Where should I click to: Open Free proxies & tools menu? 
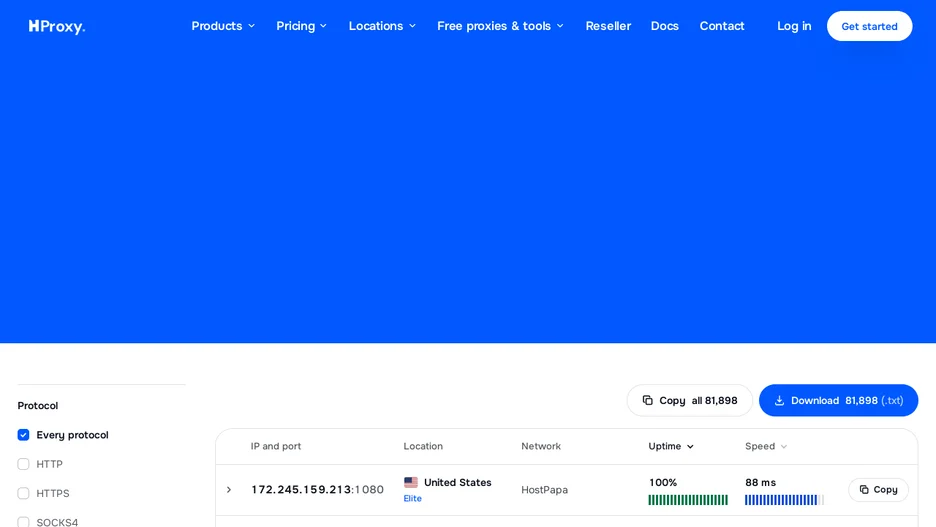pos(500,26)
